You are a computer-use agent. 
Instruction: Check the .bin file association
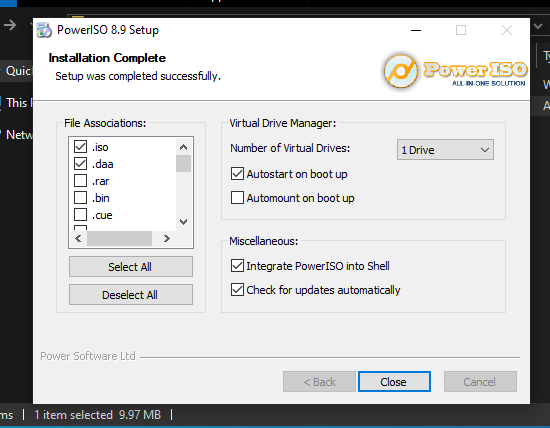tap(80, 198)
